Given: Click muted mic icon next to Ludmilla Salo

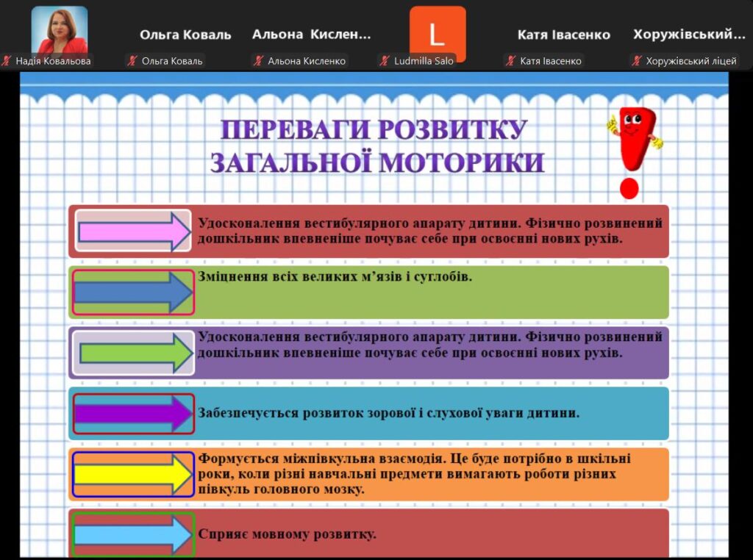Looking at the screenshot, I should (x=385, y=61).
